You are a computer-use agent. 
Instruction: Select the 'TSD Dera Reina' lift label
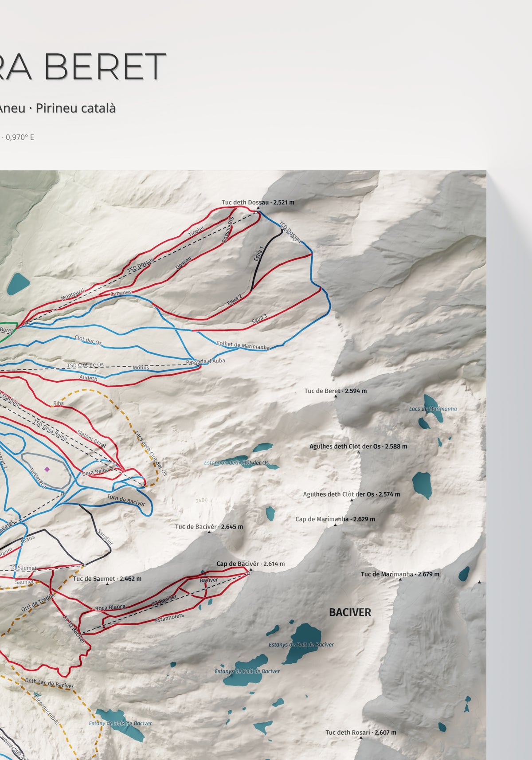click(x=51, y=430)
